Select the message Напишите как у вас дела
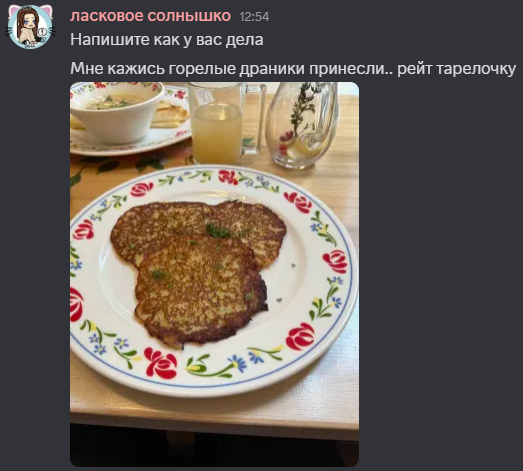Screen dimensions: 523x471 [x=167, y=40]
